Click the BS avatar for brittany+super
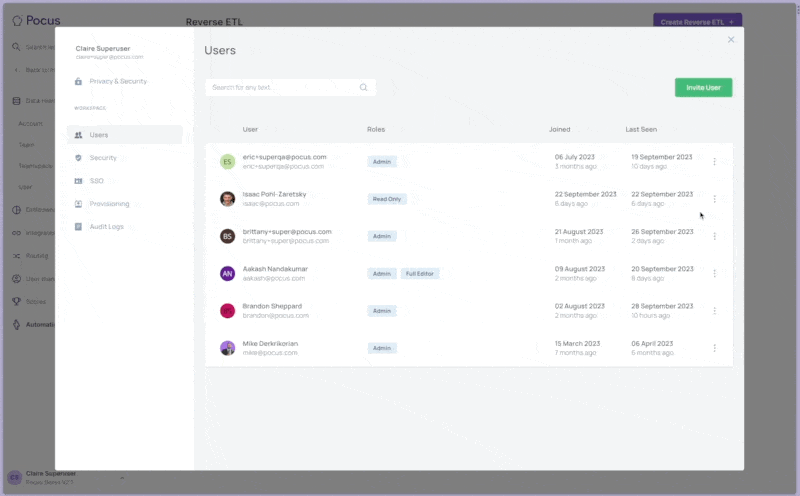800x496 pixels. 228,236
